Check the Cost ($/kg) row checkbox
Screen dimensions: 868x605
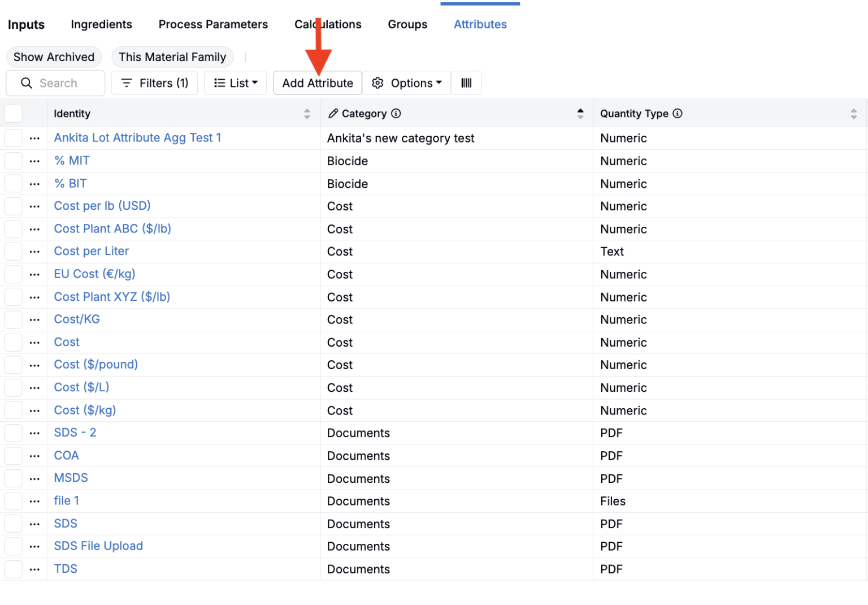point(14,410)
